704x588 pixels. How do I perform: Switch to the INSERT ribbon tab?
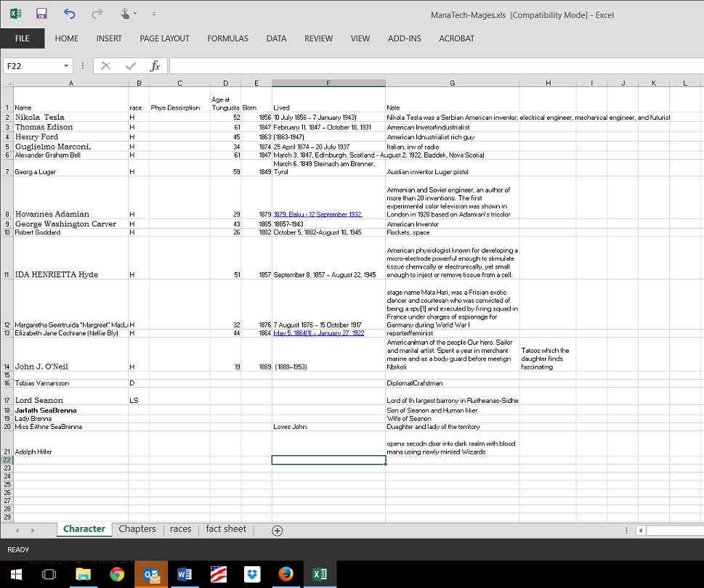(109, 38)
